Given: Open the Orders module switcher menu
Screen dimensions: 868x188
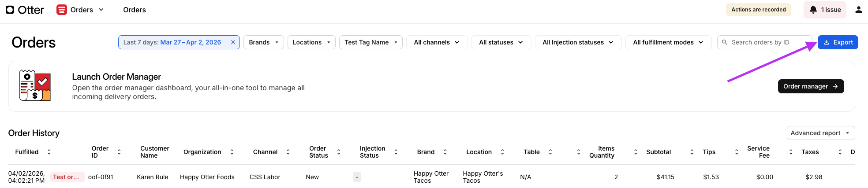Looking at the screenshot, I should pyautogui.click(x=101, y=10).
